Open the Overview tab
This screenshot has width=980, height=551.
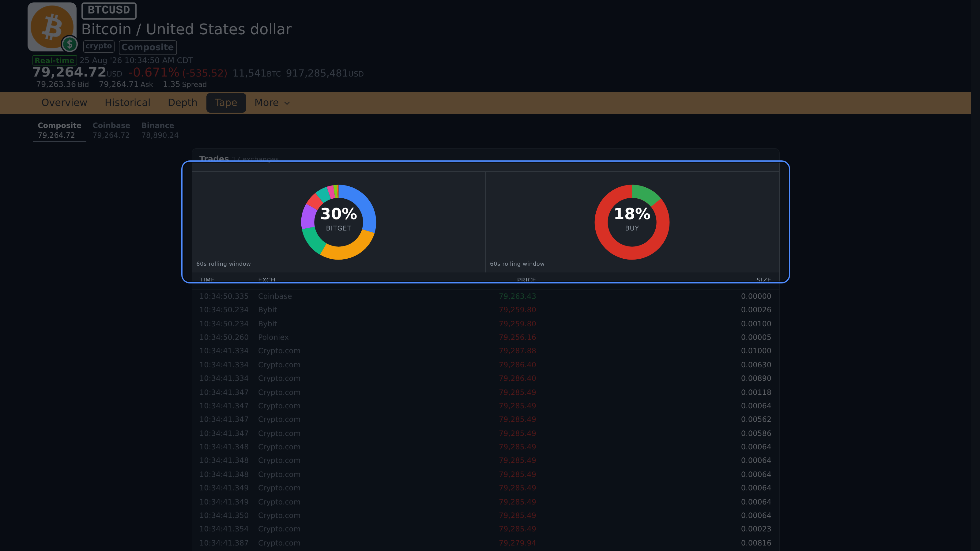click(x=64, y=103)
